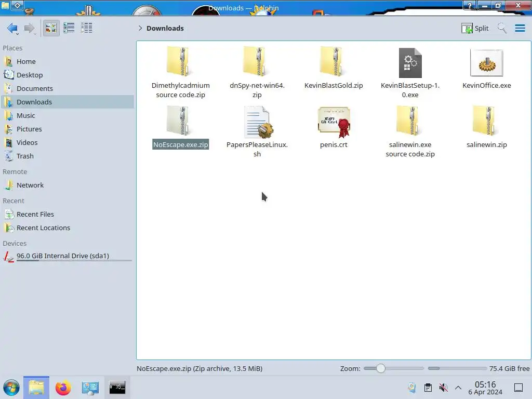Open Pictures in Places
This screenshot has height=399, width=532.
[x=67, y=129]
